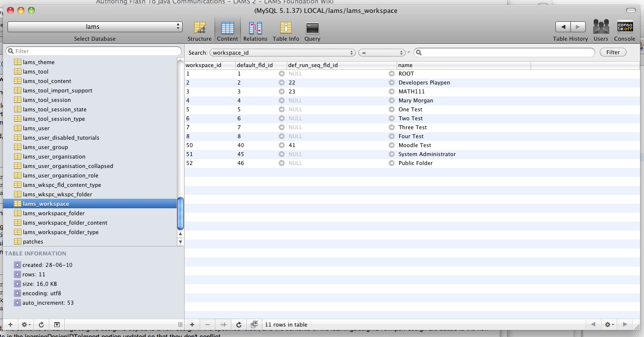Select the lams_user table

click(36, 128)
